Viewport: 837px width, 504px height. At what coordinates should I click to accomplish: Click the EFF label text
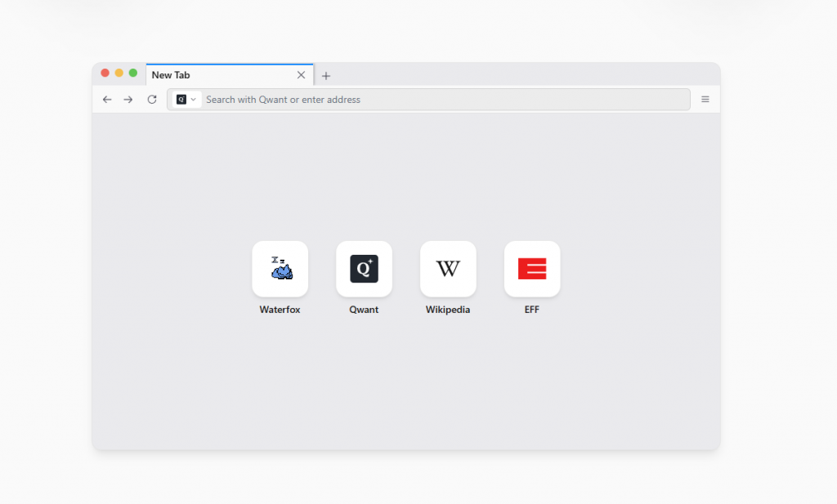point(531,310)
